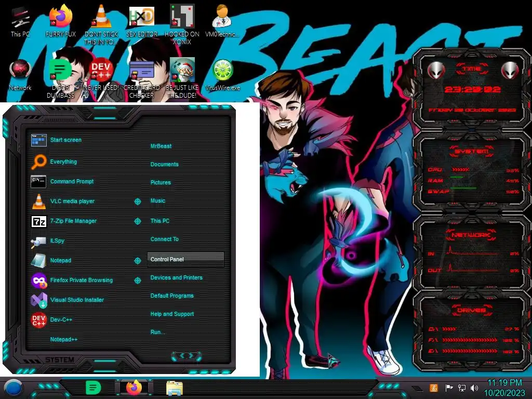The height and width of the screenshot is (399, 532).
Task: Open the volume speaker tray icon
Action: point(474,388)
